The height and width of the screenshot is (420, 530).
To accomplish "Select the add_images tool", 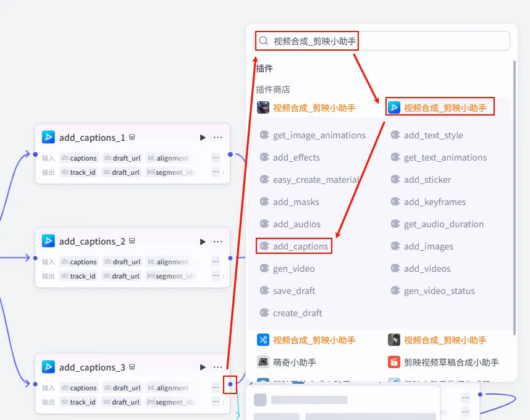I will pyautogui.click(x=422, y=246).
